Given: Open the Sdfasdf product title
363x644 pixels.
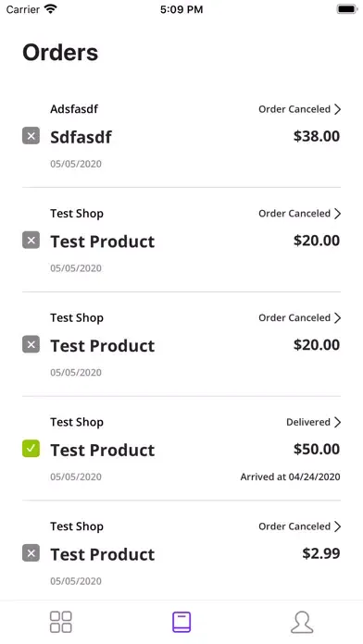Looking at the screenshot, I should coord(81,137).
